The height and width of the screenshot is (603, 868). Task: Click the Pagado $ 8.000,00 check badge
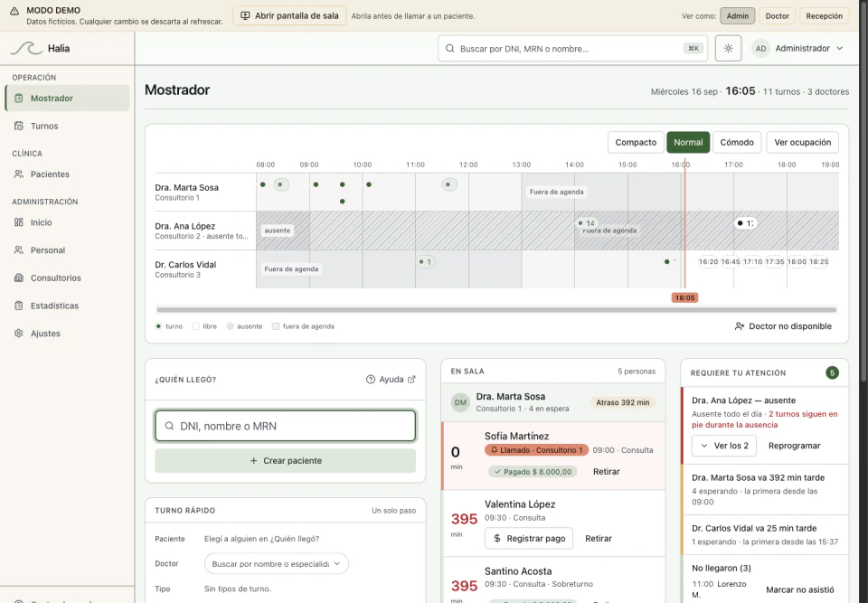[x=533, y=472]
